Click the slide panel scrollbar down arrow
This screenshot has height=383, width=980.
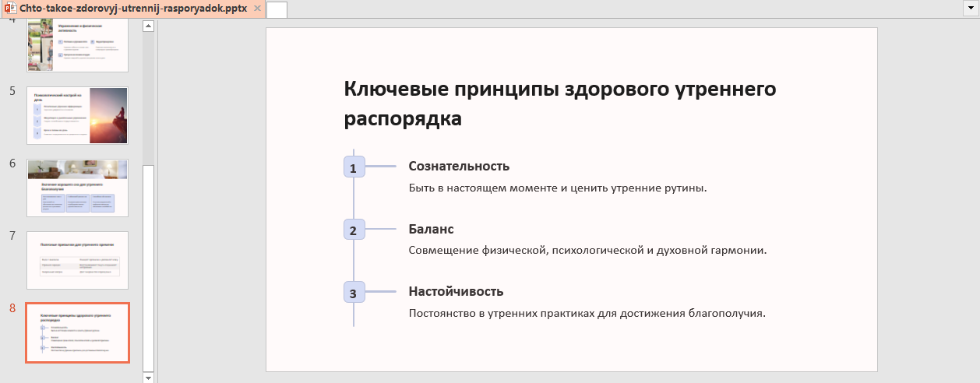point(149,377)
